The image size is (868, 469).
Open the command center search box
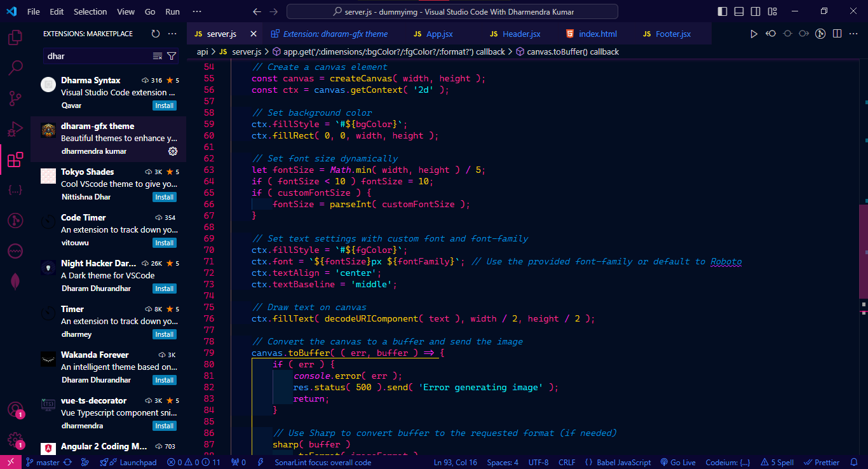click(x=452, y=11)
